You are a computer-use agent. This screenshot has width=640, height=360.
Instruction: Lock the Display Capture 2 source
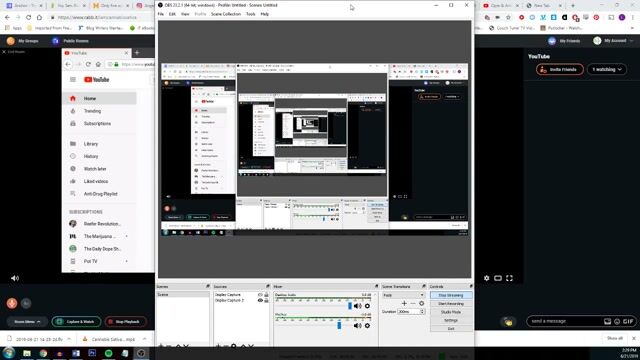pos(267,300)
